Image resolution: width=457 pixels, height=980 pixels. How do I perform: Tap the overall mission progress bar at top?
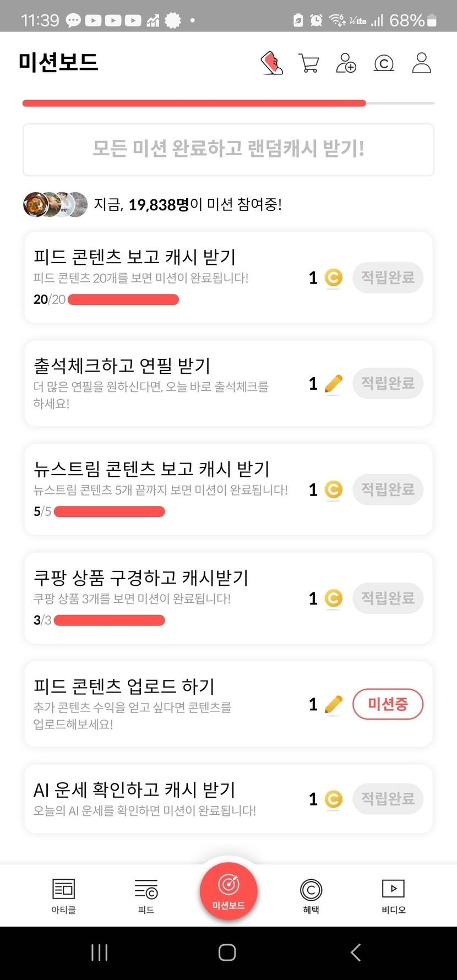(228, 103)
